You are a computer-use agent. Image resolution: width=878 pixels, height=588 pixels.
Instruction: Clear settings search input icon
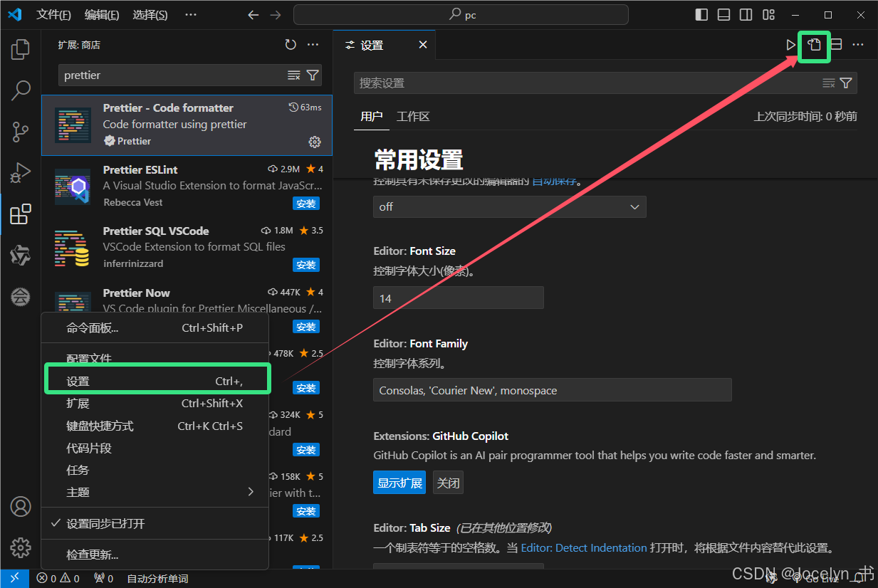829,83
